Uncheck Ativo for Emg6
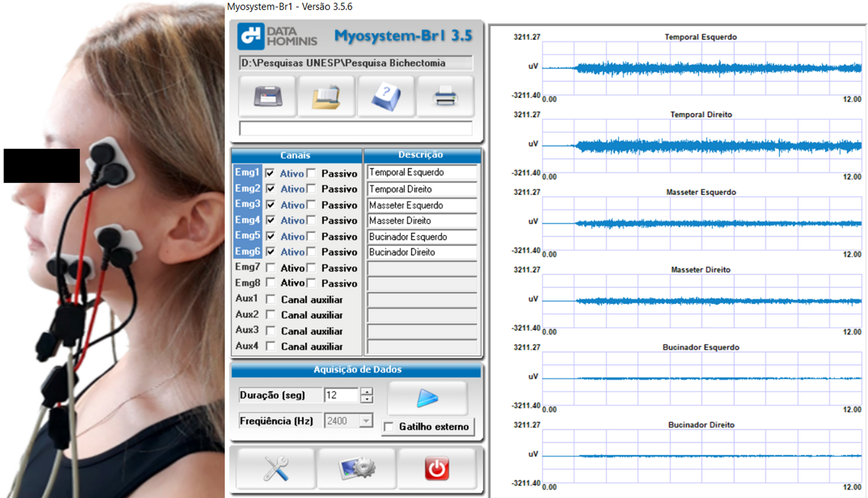Viewport: 868px width, 498px height. point(270,252)
